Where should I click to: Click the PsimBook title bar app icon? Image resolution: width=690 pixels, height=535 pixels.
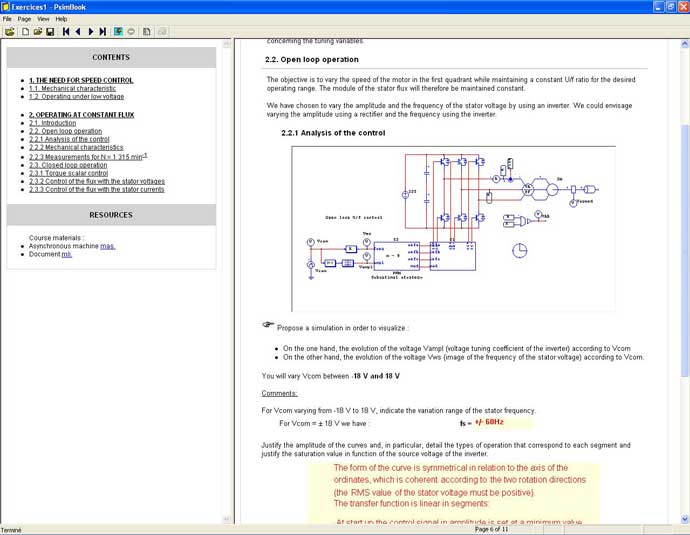click(x=6, y=7)
